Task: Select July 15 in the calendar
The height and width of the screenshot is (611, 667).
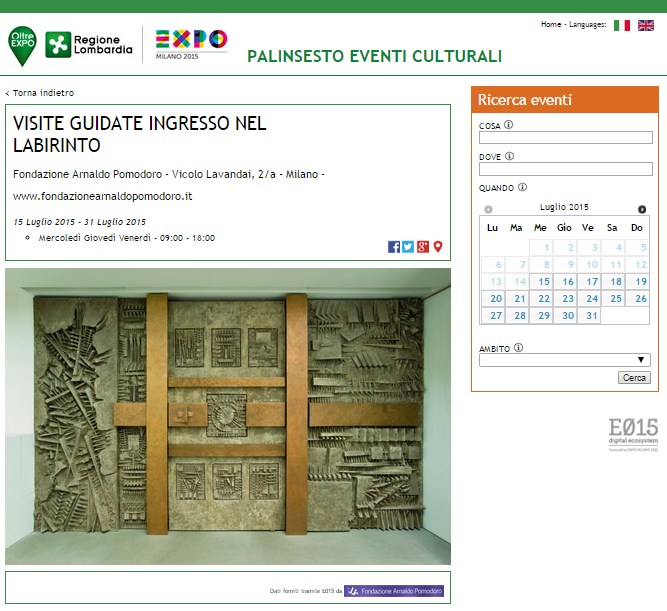Action: 544,282
